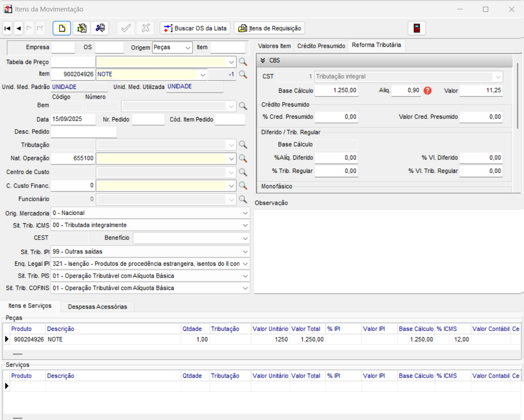Go to the first record arrow
524x420 pixels.
coord(7,28)
